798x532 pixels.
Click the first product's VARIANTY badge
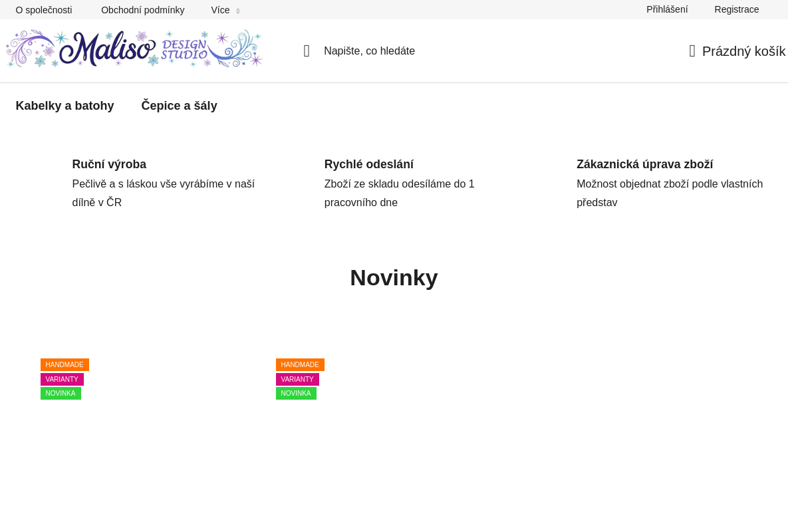(62, 379)
